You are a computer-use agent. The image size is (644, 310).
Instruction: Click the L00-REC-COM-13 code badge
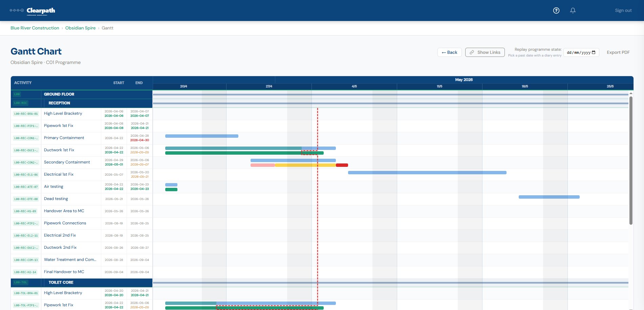26,260
